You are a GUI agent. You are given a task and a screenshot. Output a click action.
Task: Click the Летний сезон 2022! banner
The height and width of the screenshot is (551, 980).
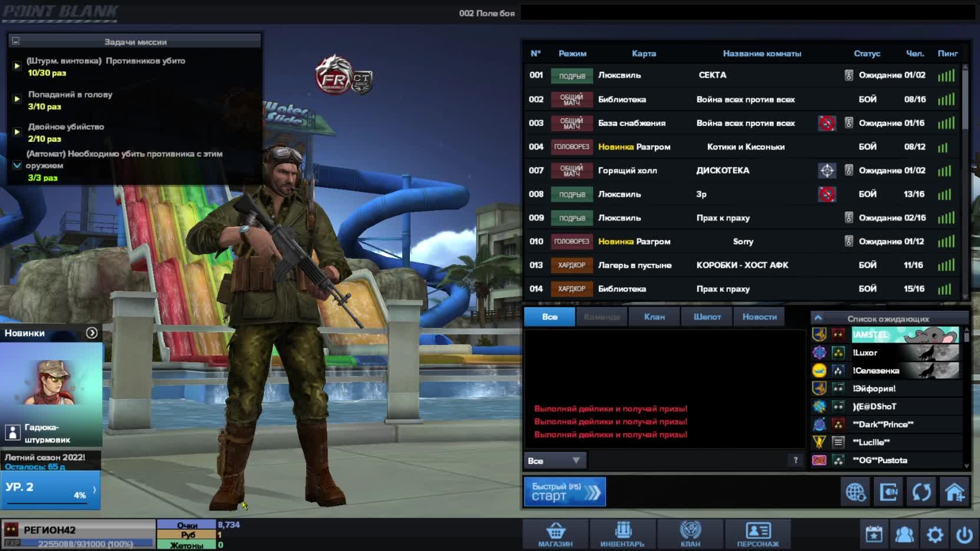[x=51, y=460]
